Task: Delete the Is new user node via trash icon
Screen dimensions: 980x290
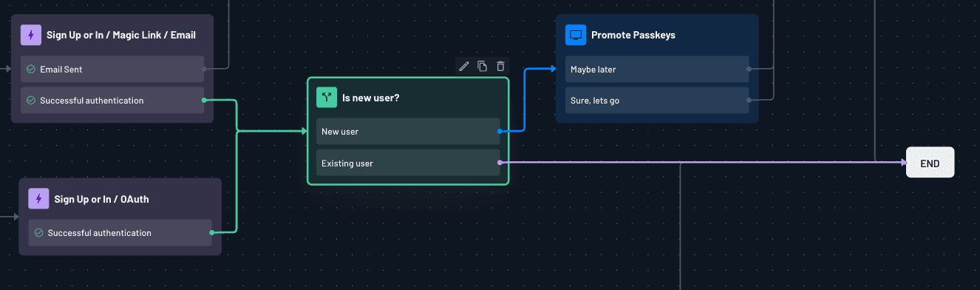Action: [x=500, y=67]
